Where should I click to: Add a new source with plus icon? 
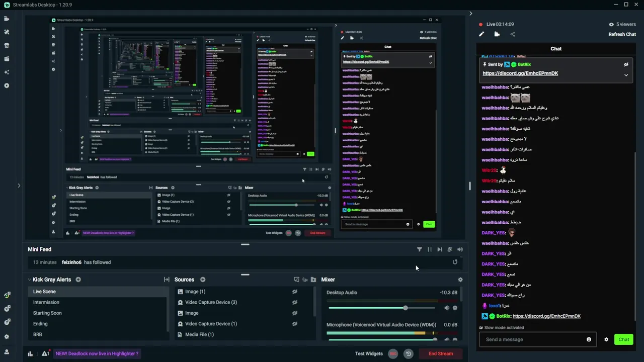click(203, 280)
